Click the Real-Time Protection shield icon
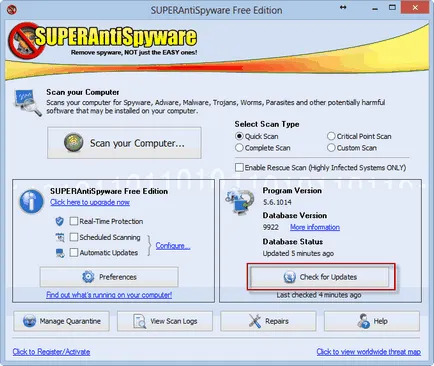The height and width of the screenshot is (366, 434). (59, 221)
